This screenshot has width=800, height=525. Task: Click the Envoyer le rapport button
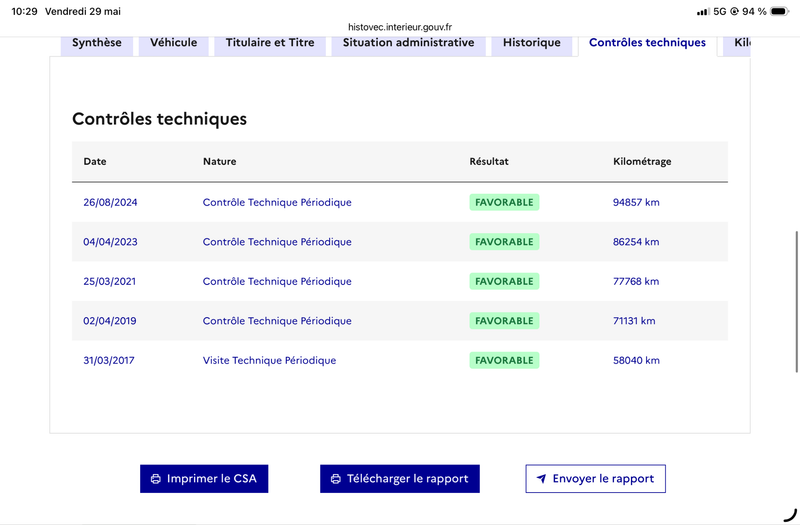click(x=595, y=479)
